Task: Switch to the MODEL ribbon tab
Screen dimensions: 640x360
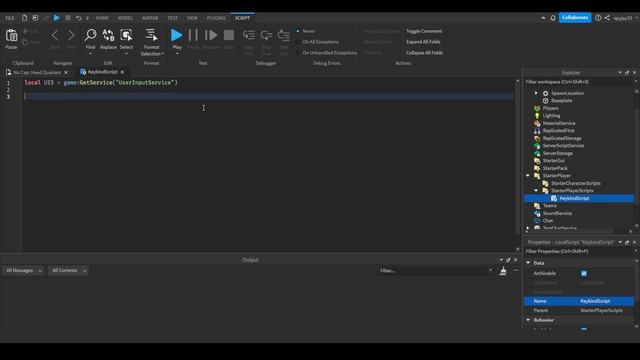Action: (x=125, y=18)
